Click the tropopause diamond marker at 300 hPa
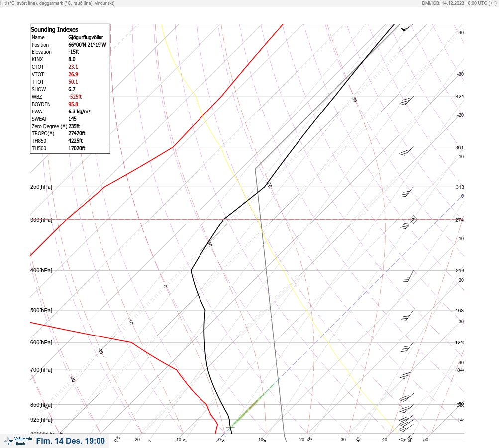 413,219
